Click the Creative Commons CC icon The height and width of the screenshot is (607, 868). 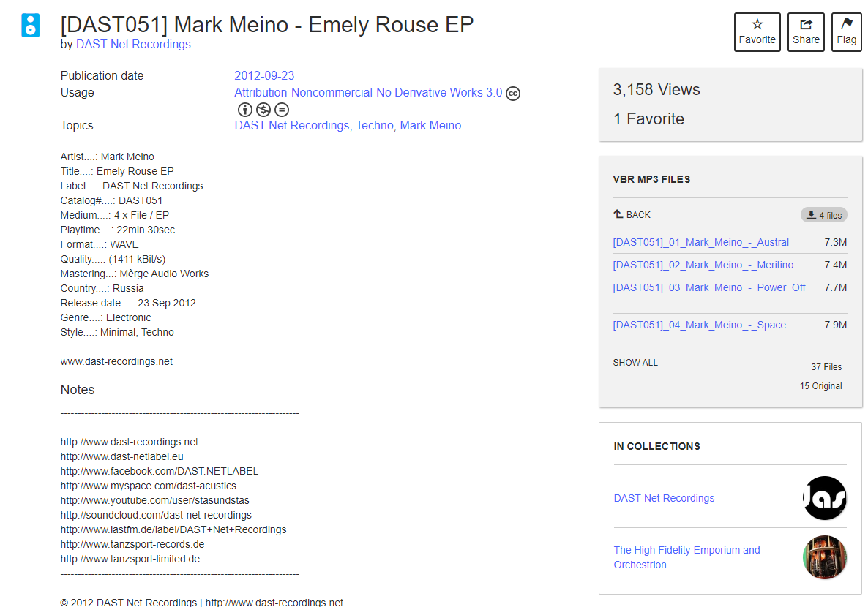[x=513, y=94]
